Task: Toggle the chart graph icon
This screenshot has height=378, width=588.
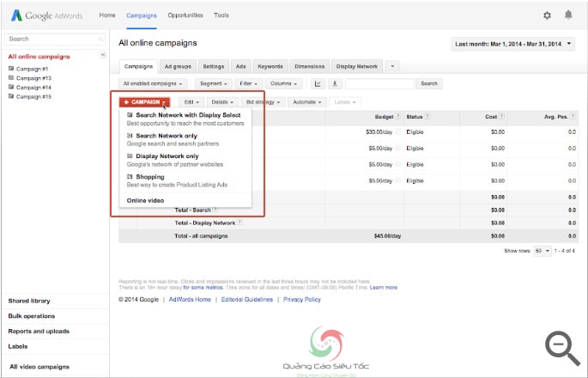Action: (318, 83)
